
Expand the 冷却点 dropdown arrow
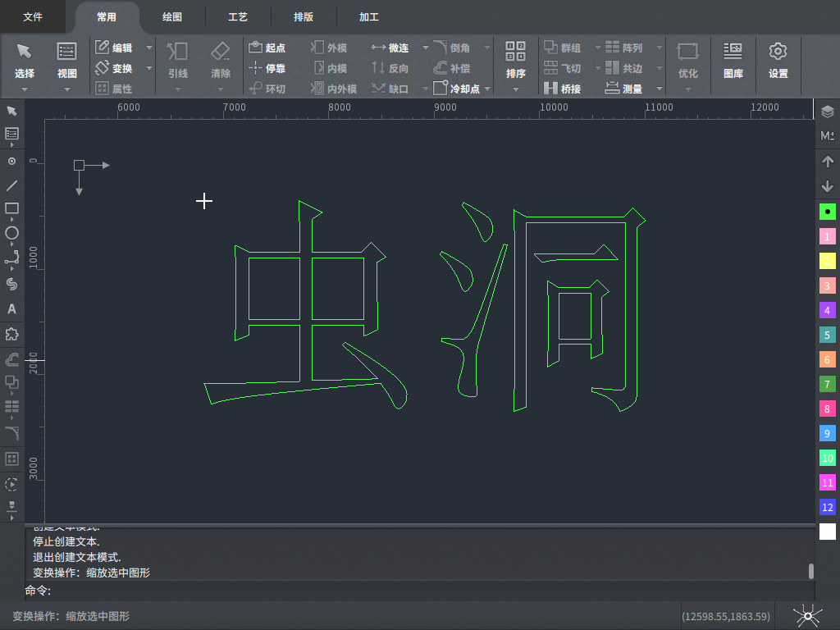click(x=487, y=89)
